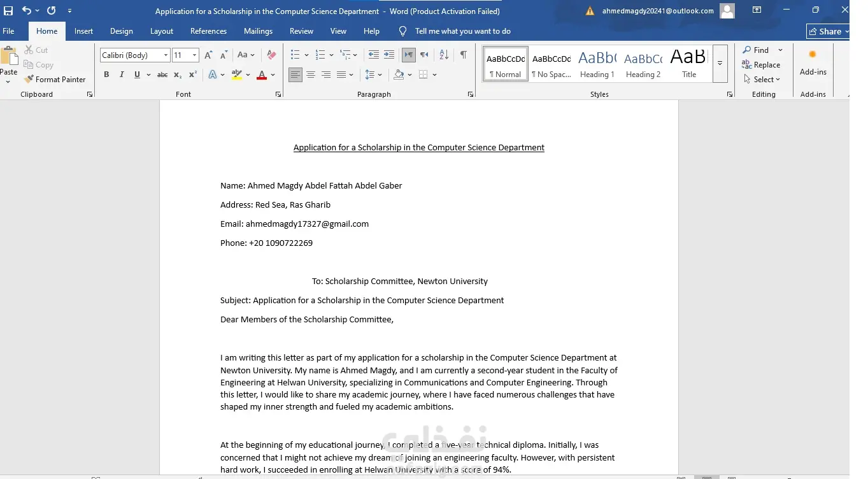Viewport: 868px width, 479px height.
Task: Apply the Normal style
Action: [506, 64]
